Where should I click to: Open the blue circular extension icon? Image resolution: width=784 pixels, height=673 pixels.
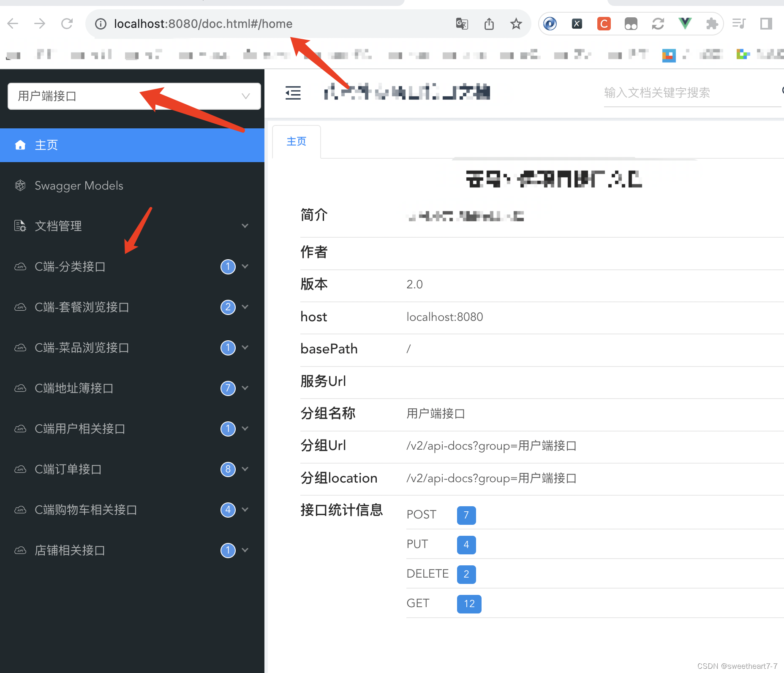550,24
